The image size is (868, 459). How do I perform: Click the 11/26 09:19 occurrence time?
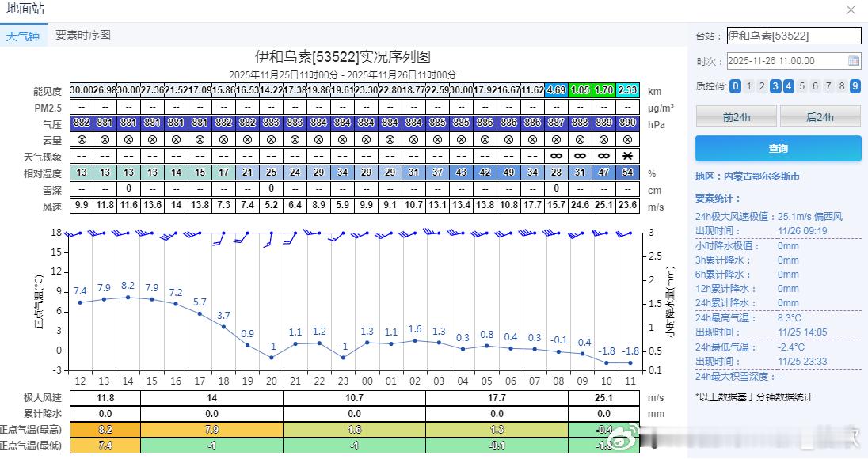coord(802,231)
